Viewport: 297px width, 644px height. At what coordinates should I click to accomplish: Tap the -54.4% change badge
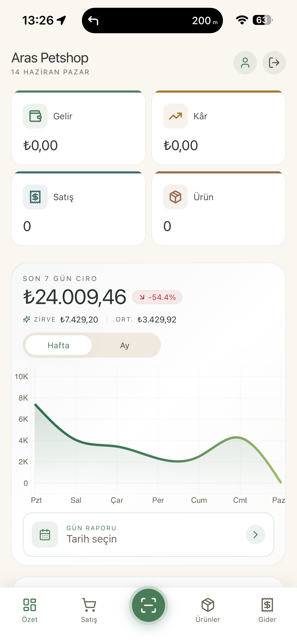157,297
